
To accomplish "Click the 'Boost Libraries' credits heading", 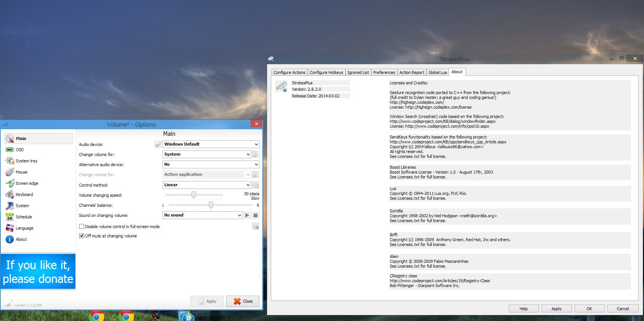I will click(x=403, y=167).
